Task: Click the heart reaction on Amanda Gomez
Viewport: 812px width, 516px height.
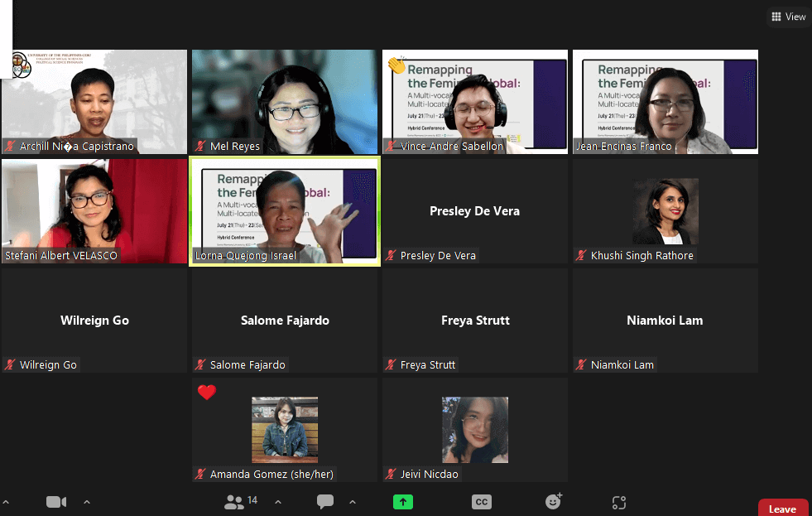Action: tap(207, 393)
